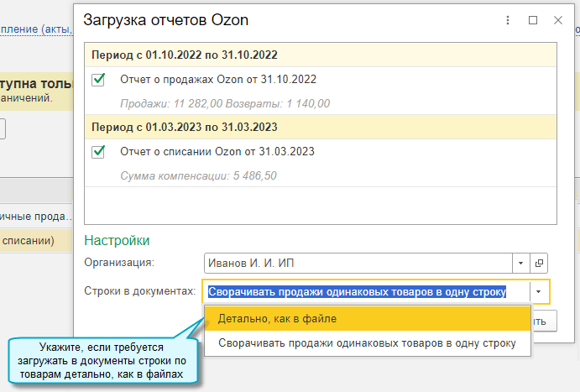Open the partially visible link in background window
This screenshot has height=392, width=580.
[x=36, y=29]
